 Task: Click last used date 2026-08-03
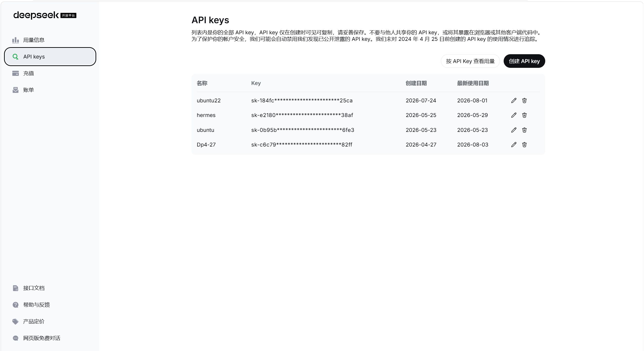[x=473, y=145]
